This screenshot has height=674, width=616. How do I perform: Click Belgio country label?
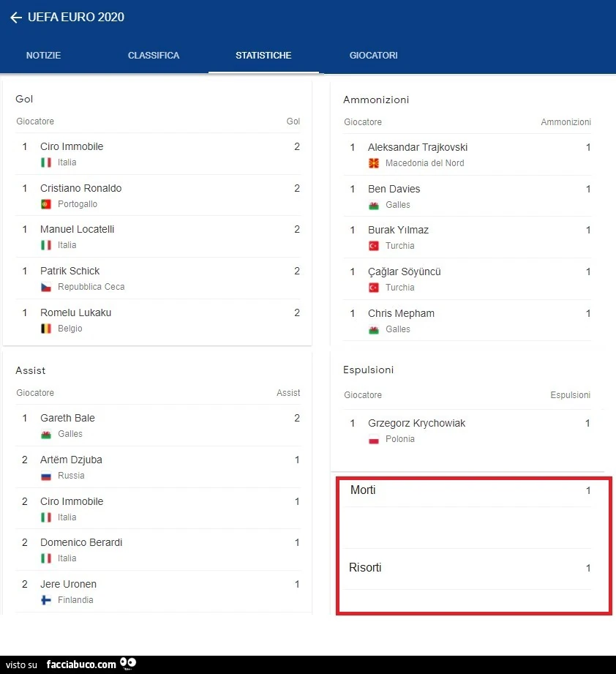point(70,329)
